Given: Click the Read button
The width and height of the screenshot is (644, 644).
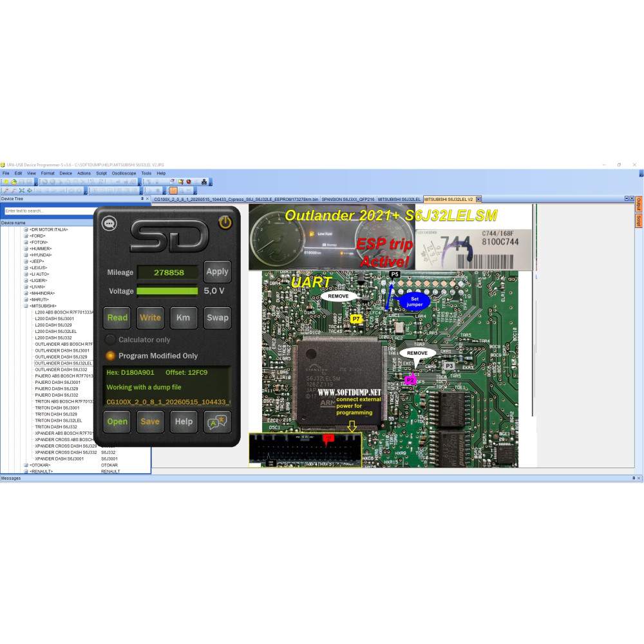Looking at the screenshot, I should pos(117,317).
